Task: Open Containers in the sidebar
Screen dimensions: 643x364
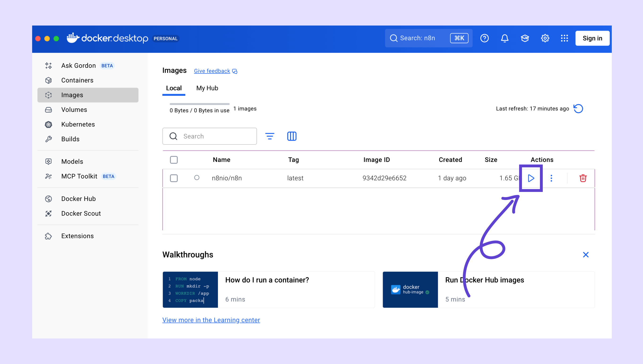Action: 77,80
